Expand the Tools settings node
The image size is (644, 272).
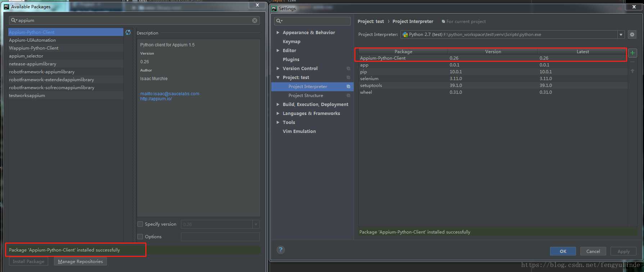tap(278, 123)
